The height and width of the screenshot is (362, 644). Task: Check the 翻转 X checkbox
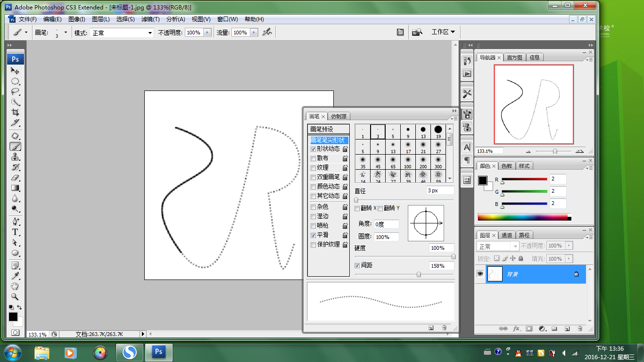point(357,208)
